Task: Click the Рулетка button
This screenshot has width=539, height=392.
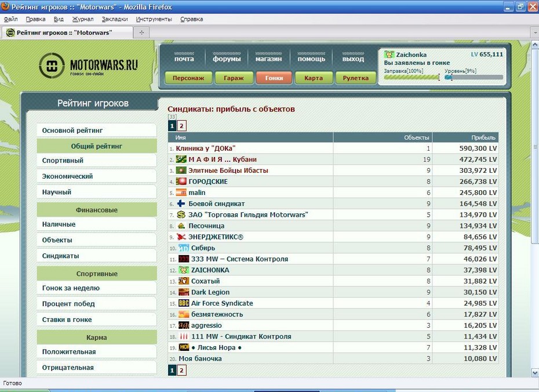Action: tap(355, 78)
